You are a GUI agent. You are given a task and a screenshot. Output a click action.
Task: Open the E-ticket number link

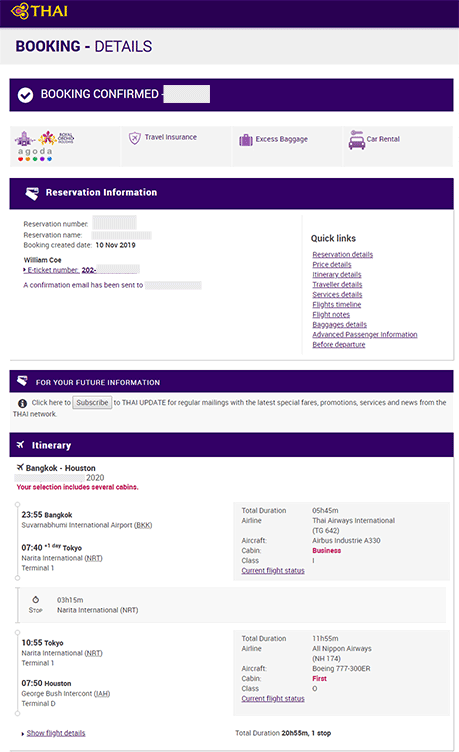[51, 270]
